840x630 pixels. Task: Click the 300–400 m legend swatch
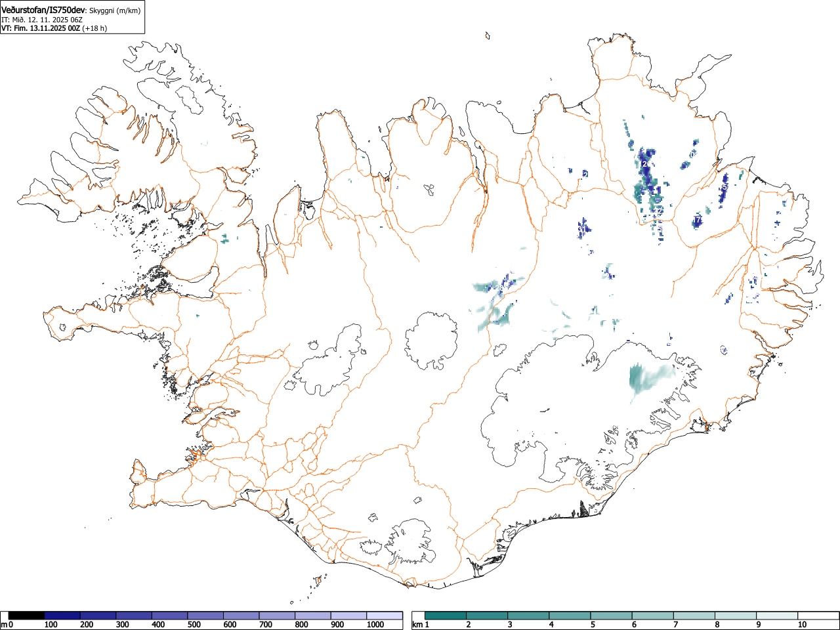tap(134, 616)
